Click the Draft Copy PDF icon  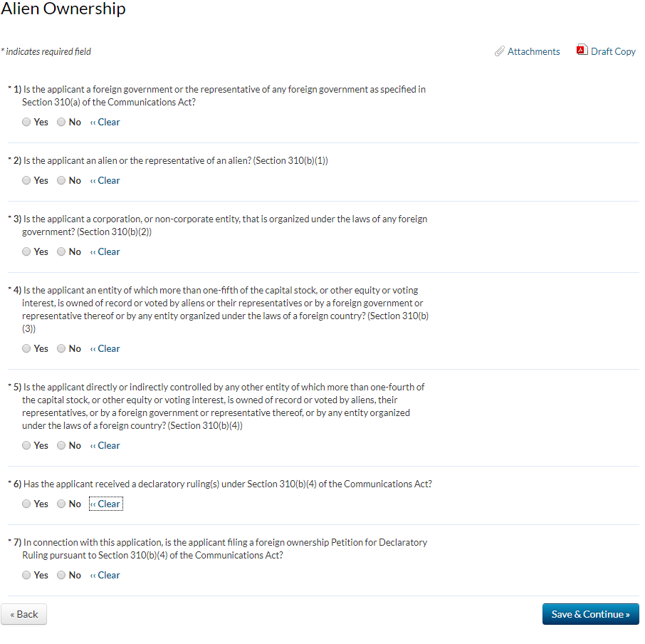pyautogui.click(x=582, y=51)
